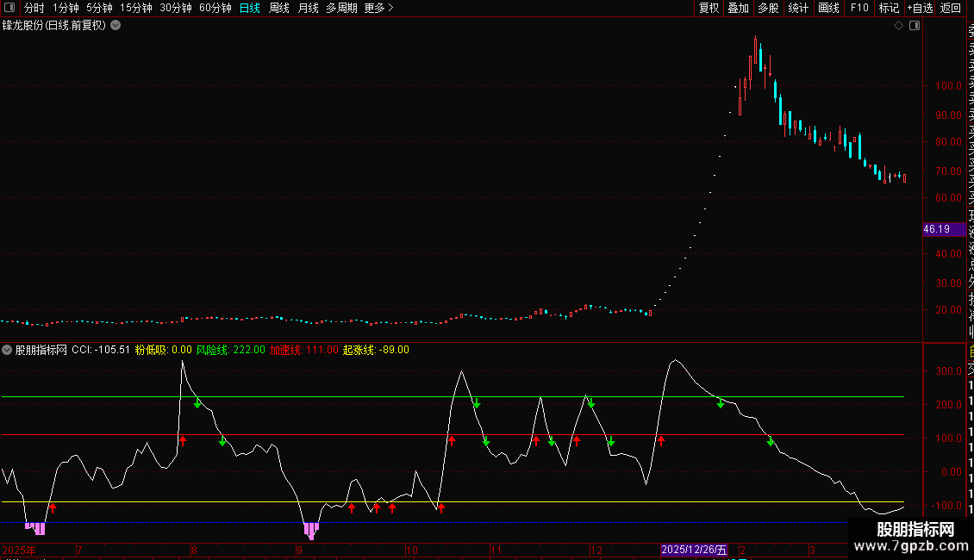This screenshot has width=974, height=560.
Task: Toggle side panel icon at chart top right
Action: 915,26
